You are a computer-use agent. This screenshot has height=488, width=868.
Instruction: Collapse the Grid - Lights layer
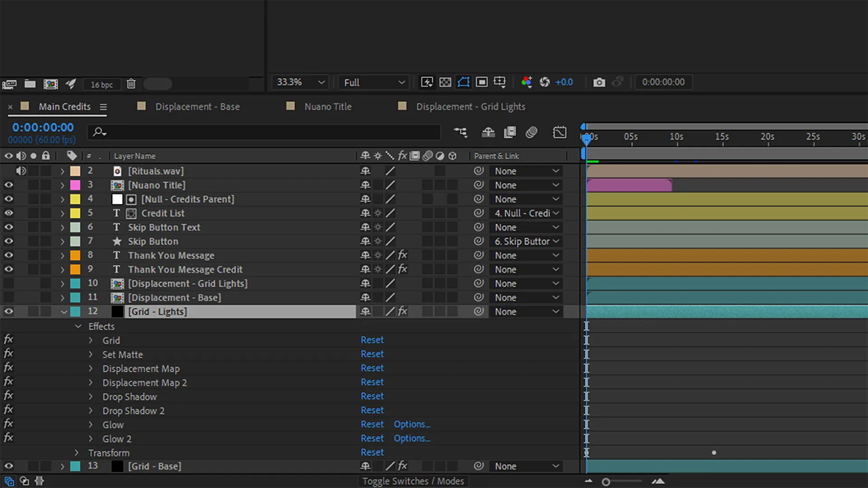64,312
